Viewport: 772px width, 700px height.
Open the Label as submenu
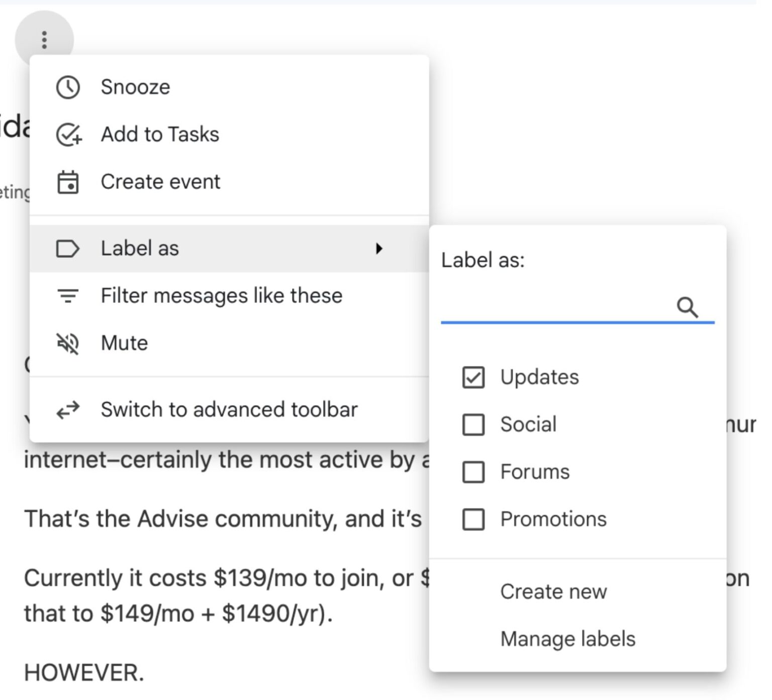(140, 248)
